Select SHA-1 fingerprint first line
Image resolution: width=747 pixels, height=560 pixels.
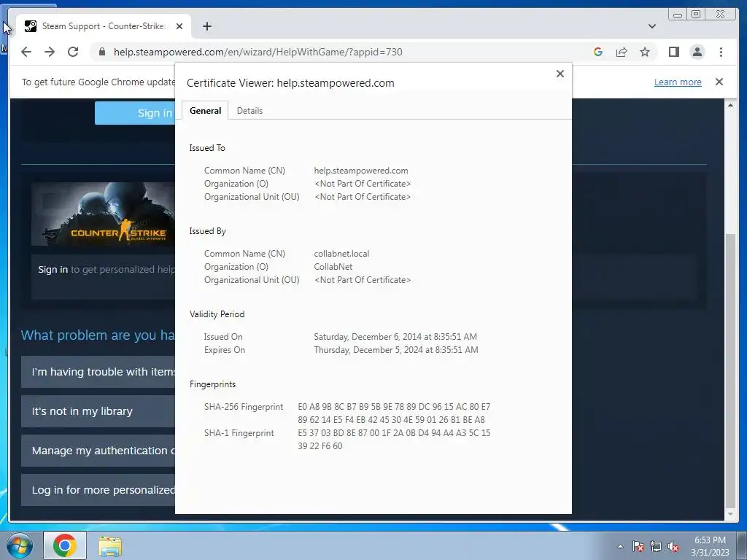click(394, 433)
